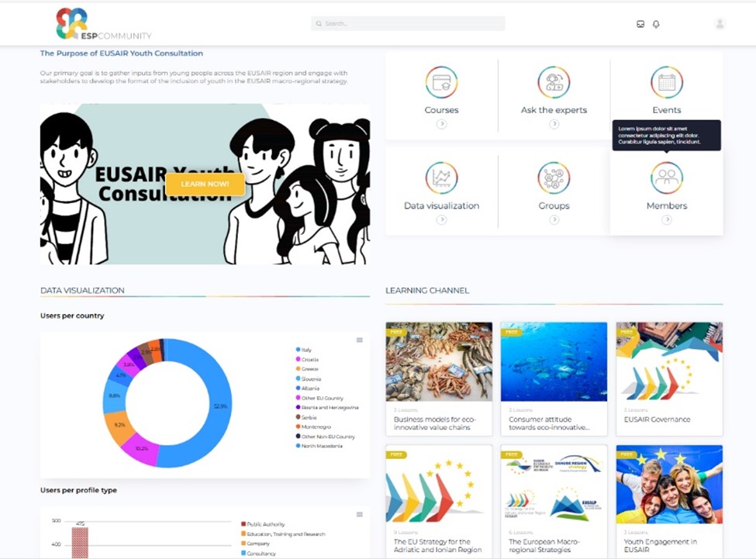
Task: Open the inbox icon in header
Action: point(640,24)
